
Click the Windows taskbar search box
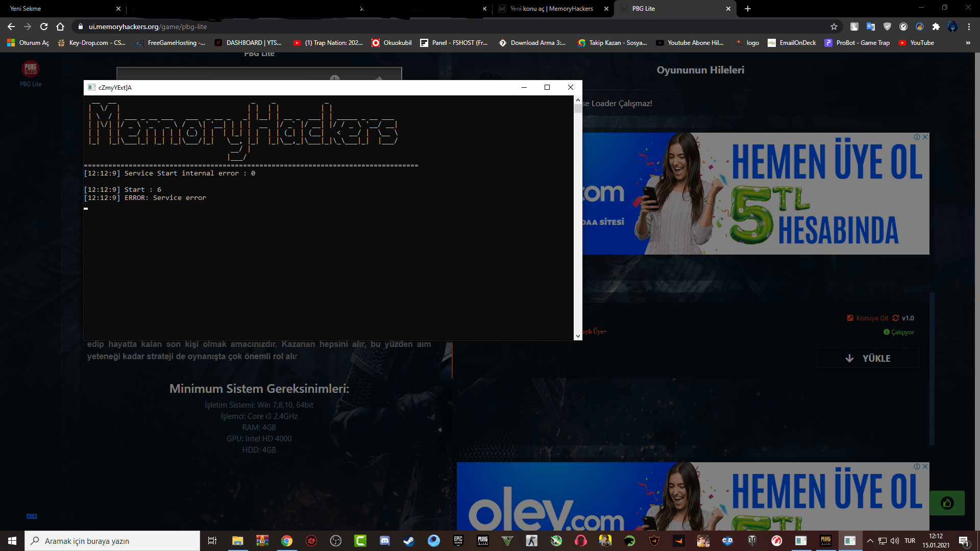[x=112, y=541]
